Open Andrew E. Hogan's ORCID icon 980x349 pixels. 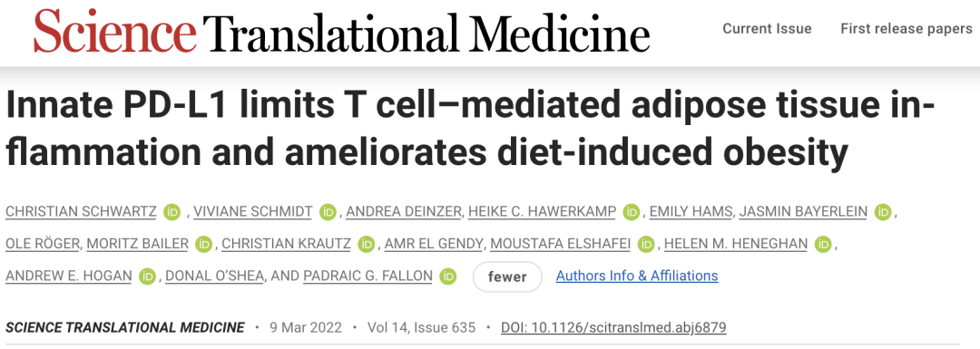148,276
